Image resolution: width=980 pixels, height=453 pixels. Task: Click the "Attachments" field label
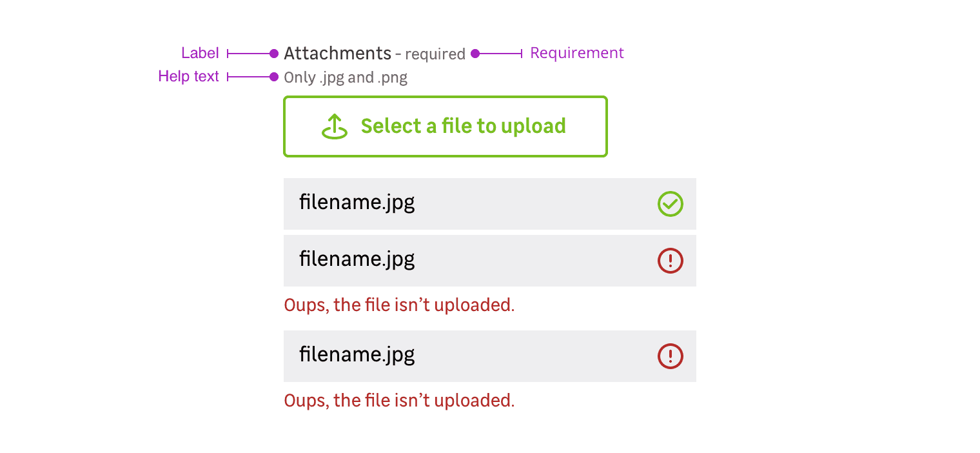[x=337, y=53]
